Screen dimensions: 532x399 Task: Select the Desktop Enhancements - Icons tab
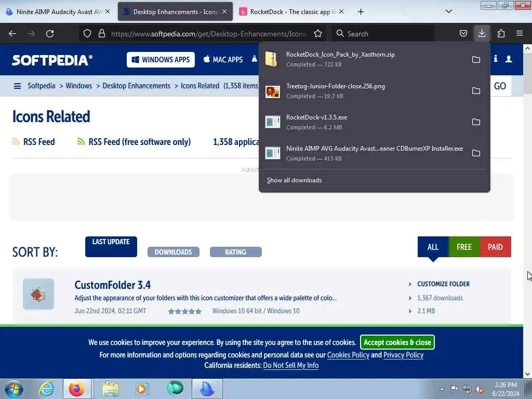click(175, 11)
